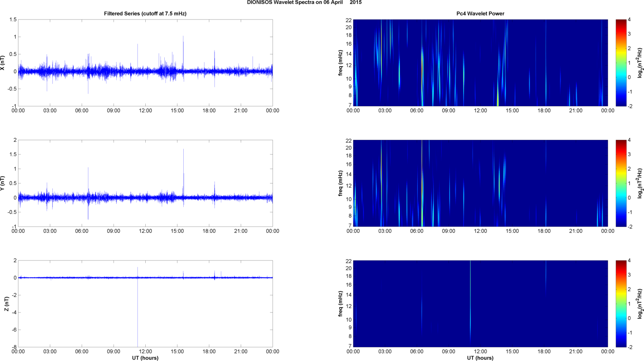Viewport: 644px width, 361px height.
Task: Click the "-8" tick on the Z (nT) axis
Action: (x=14, y=347)
